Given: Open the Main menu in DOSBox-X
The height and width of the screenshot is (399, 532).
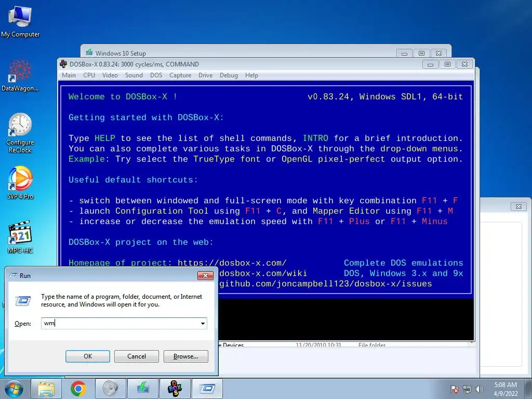Looking at the screenshot, I should click(x=69, y=75).
